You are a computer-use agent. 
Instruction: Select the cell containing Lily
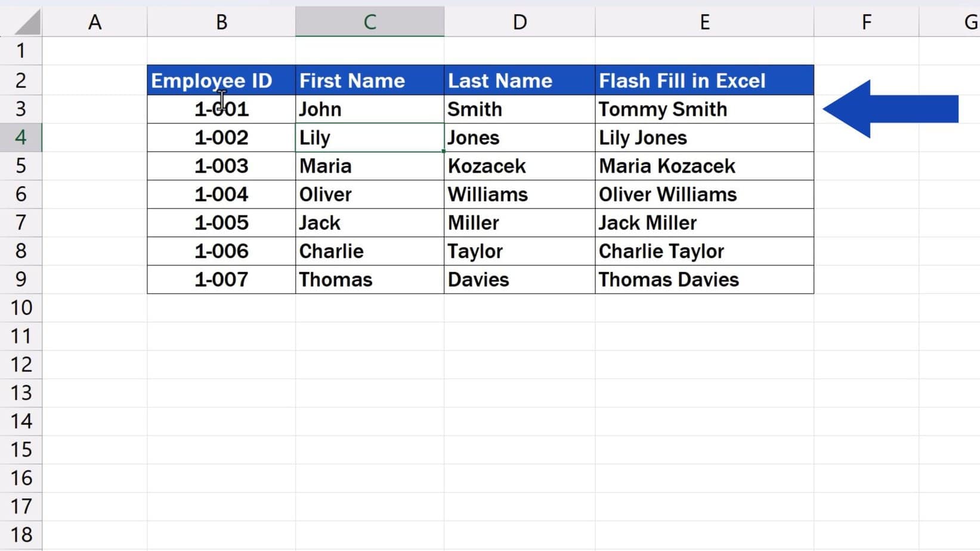click(369, 138)
